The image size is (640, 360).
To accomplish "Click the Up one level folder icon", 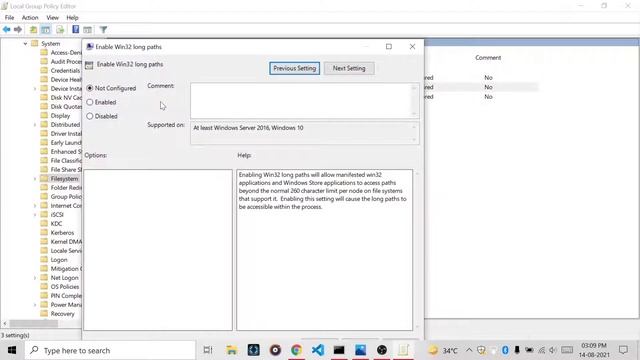I will pyautogui.click(x=33, y=29).
